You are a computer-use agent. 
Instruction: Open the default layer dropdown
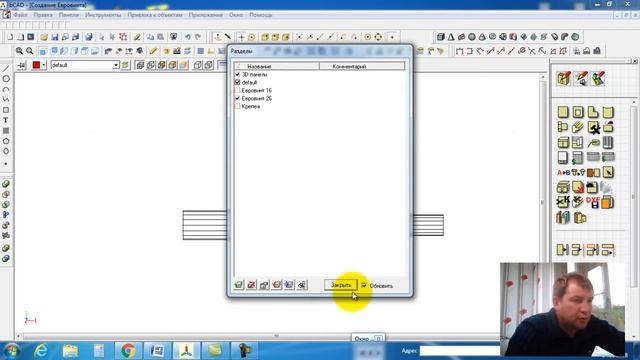pos(116,65)
